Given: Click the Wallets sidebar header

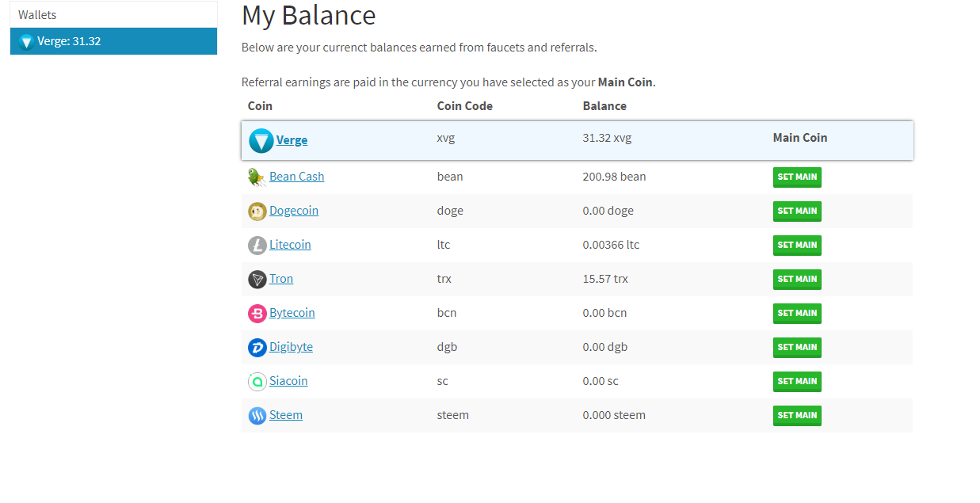Looking at the screenshot, I should click(x=113, y=14).
